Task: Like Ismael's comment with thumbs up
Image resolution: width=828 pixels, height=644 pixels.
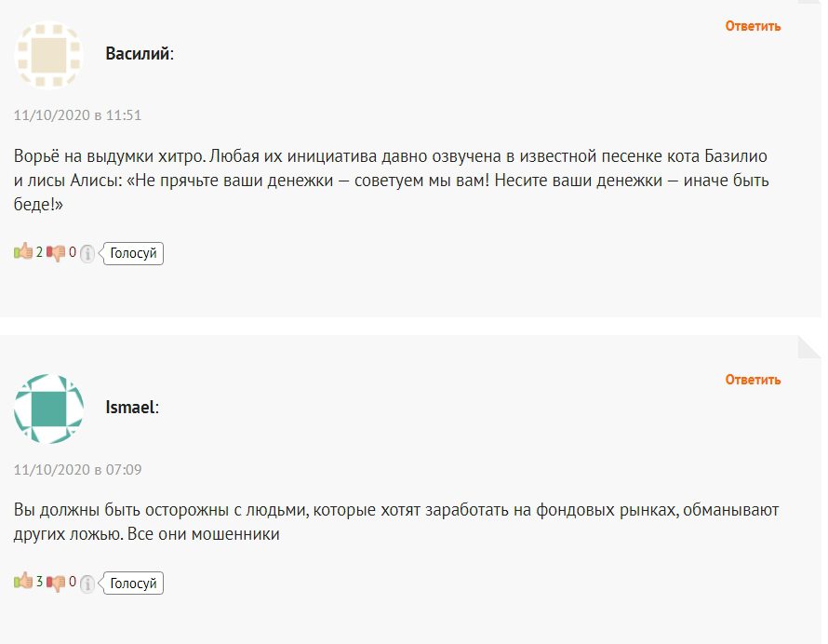Action: coord(23,584)
